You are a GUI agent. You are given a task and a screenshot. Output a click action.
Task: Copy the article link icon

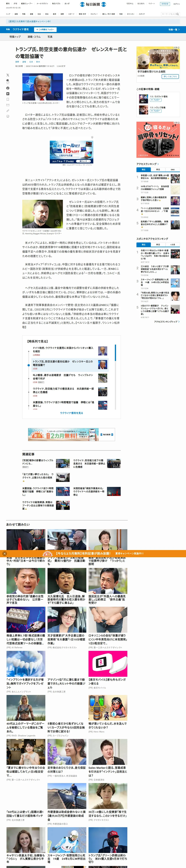click(x=8, y=111)
